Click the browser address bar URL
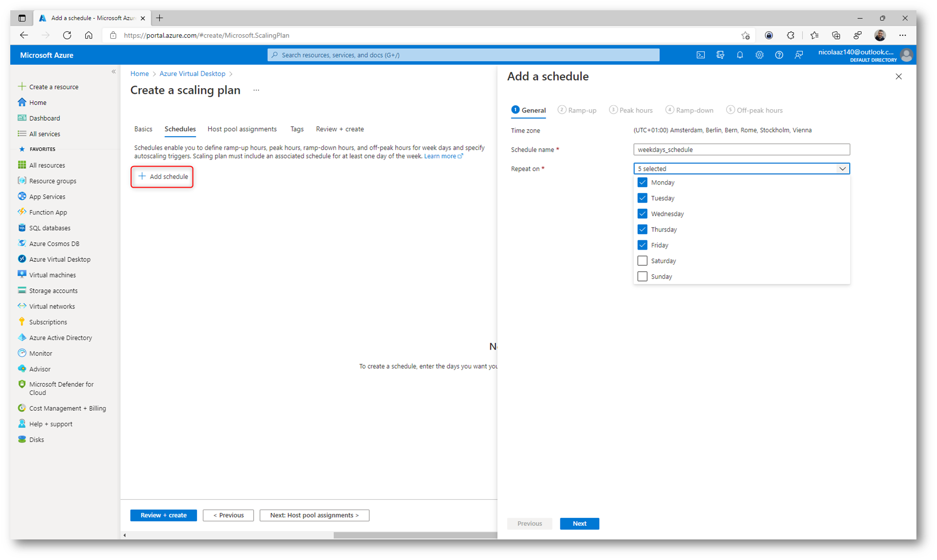 click(206, 35)
